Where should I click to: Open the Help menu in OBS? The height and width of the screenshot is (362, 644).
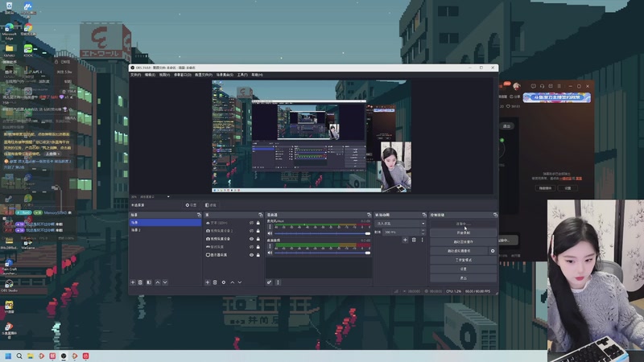tap(257, 75)
